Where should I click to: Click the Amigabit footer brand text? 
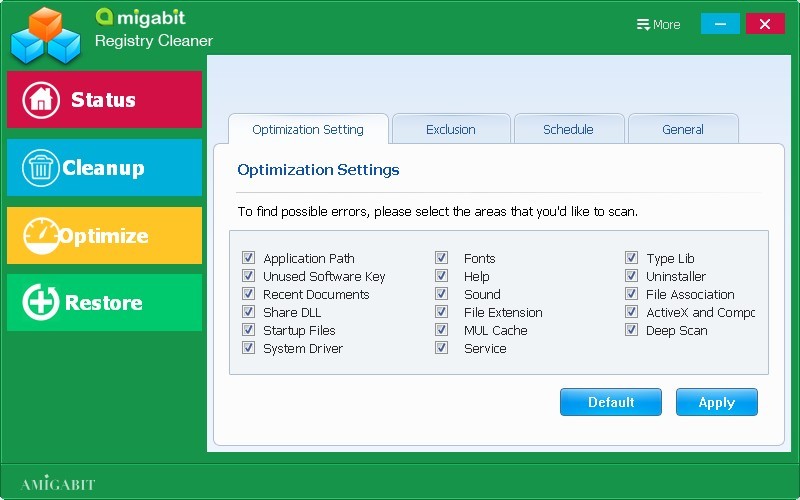[58, 484]
